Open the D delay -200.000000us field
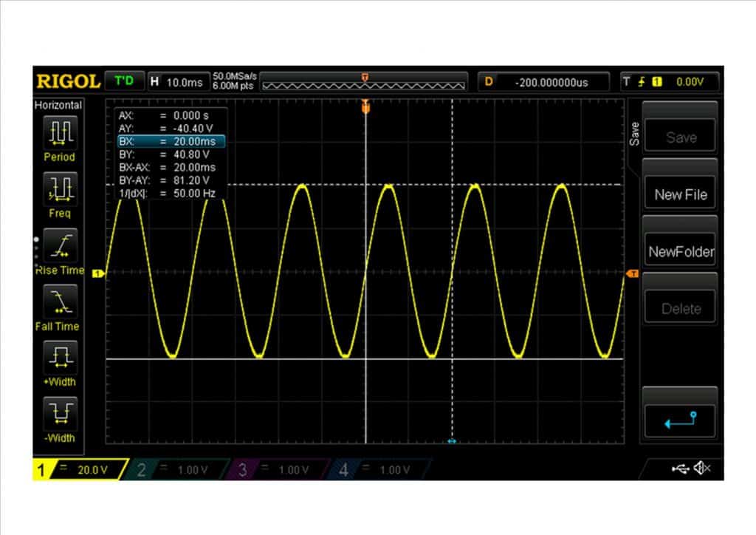This screenshot has height=535, width=756. [x=543, y=82]
